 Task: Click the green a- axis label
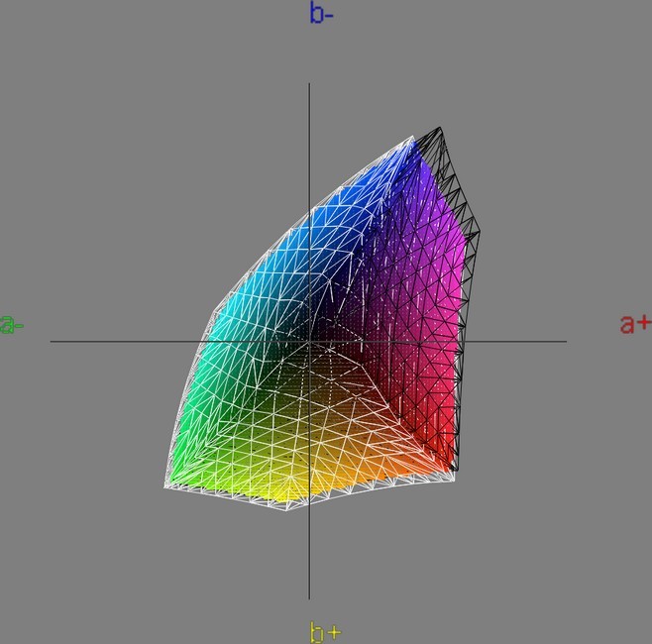pyautogui.click(x=12, y=324)
